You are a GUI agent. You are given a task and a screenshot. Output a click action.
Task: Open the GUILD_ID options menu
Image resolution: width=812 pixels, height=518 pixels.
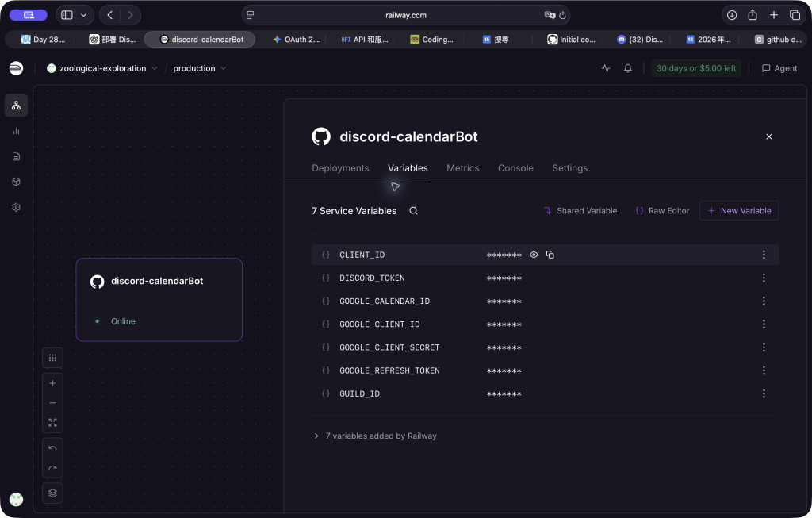pyautogui.click(x=764, y=393)
